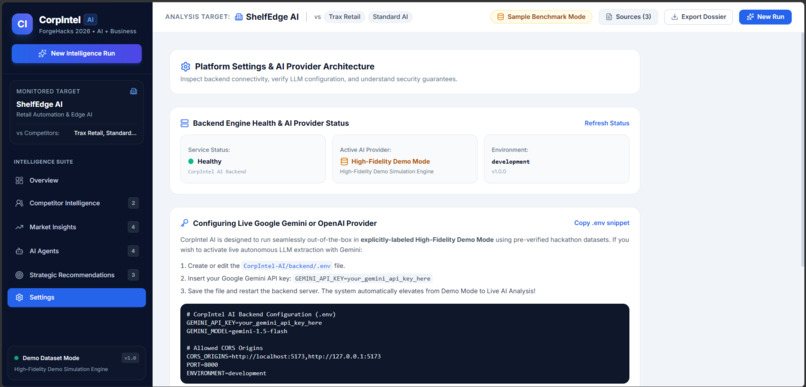Click the database icon beside Demo Mode

pyautogui.click(x=344, y=161)
